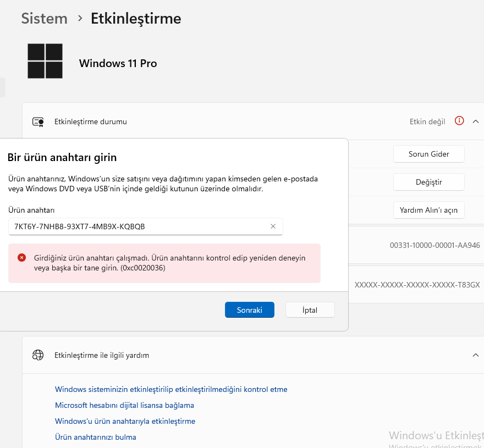The image size is (484, 448).
Task: Click the Ürün anahtarı input field
Action: [145, 226]
